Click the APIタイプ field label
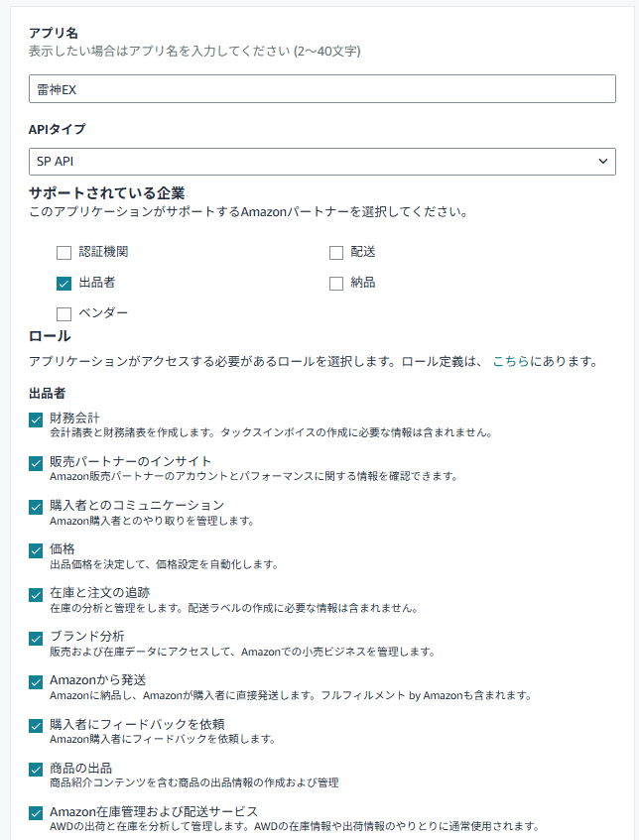The height and width of the screenshot is (840, 639). coord(57,129)
